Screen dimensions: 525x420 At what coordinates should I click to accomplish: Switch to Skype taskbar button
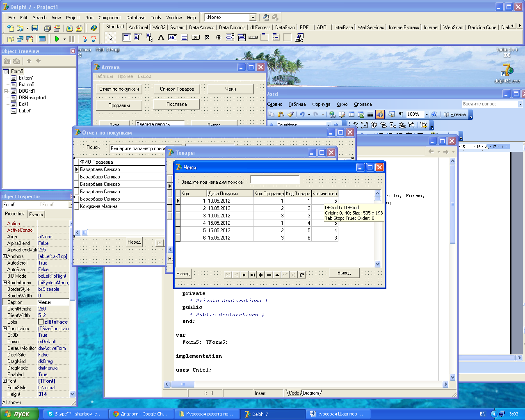pyautogui.click(x=75, y=414)
